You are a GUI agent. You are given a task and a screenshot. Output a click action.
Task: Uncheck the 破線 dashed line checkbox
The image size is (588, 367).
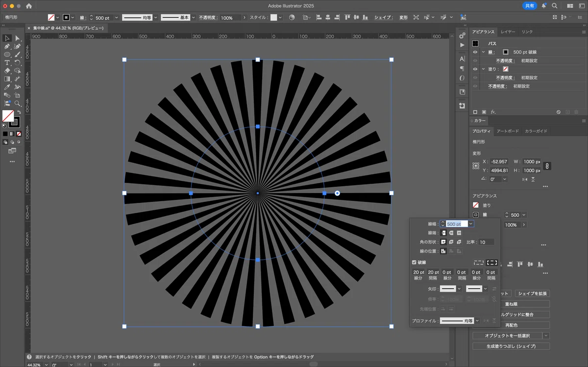414,262
